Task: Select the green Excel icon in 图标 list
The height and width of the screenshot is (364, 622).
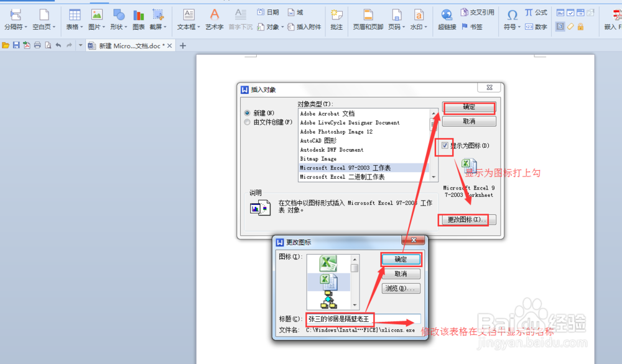Action: pos(328,264)
